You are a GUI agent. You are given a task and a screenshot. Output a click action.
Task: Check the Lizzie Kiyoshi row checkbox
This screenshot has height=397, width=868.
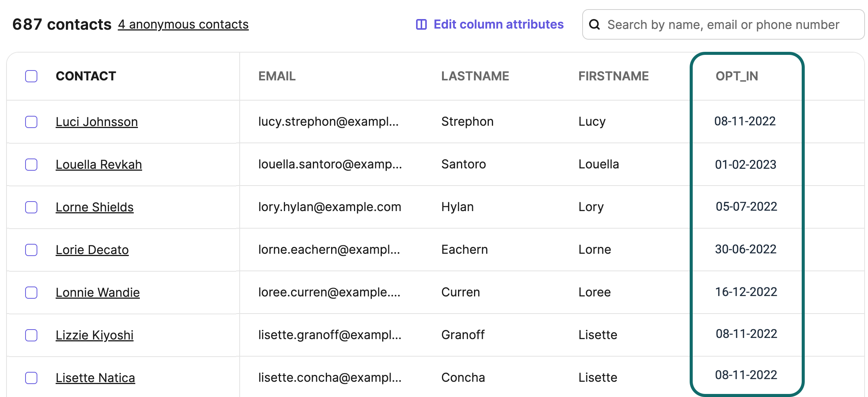click(x=31, y=335)
